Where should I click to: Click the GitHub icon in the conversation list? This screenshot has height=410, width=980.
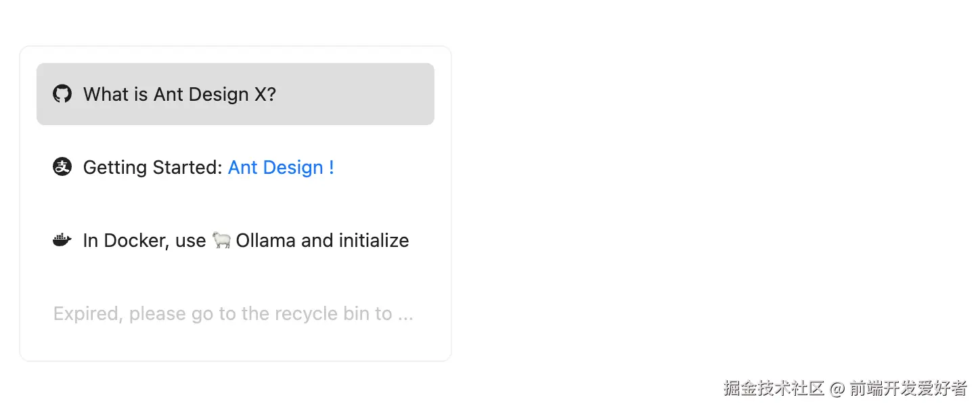[x=62, y=94]
